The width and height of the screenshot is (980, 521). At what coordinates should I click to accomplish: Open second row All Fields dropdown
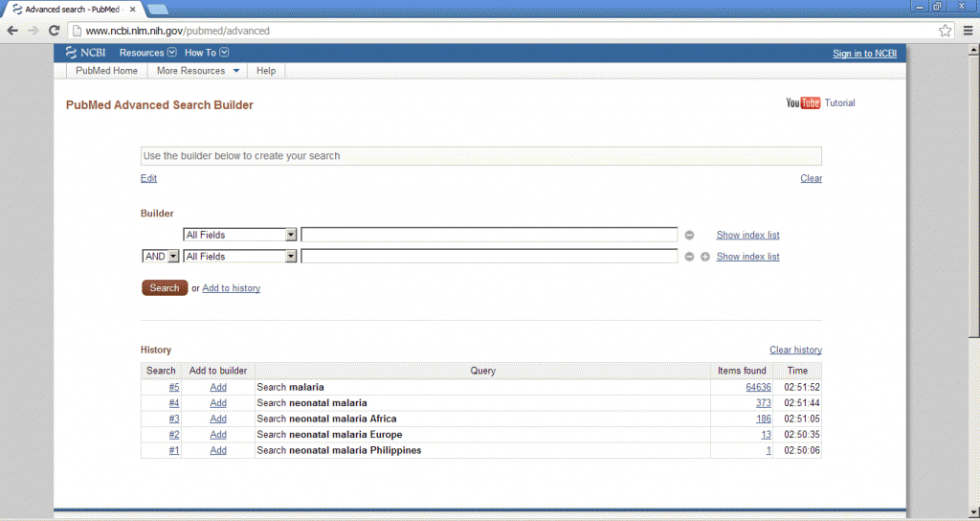pyautogui.click(x=240, y=257)
